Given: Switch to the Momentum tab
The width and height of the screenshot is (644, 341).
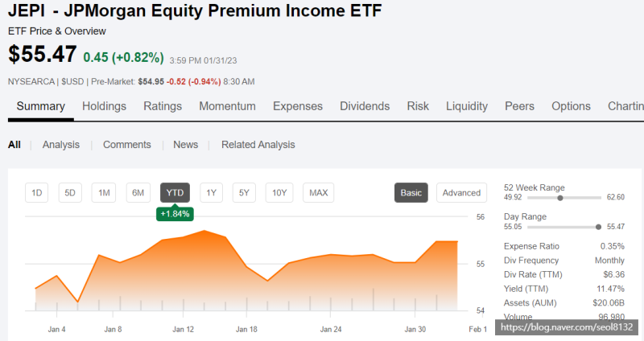Looking at the screenshot, I should (x=227, y=106).
